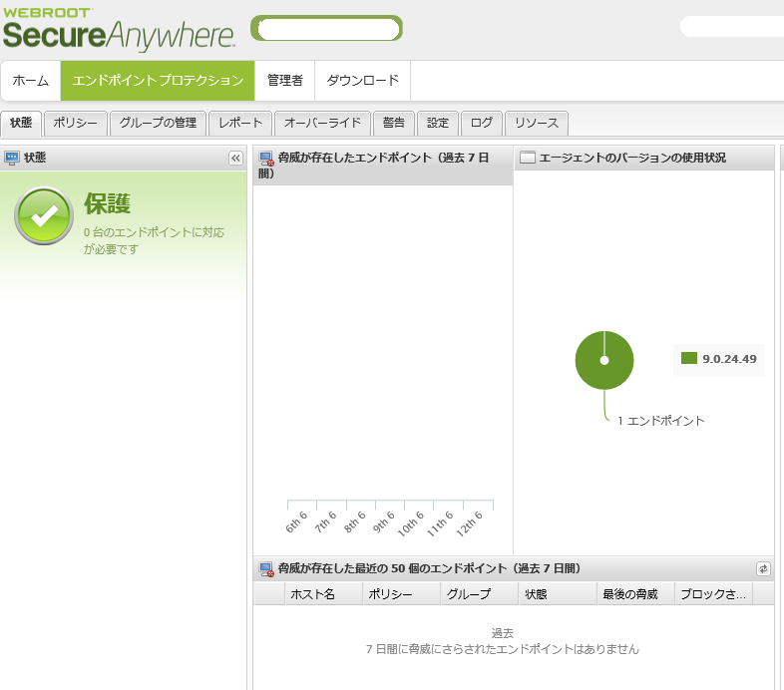Screen dimensions: 784x690
Task: Switch to the 管理者 tab
Action: [285, 81]
